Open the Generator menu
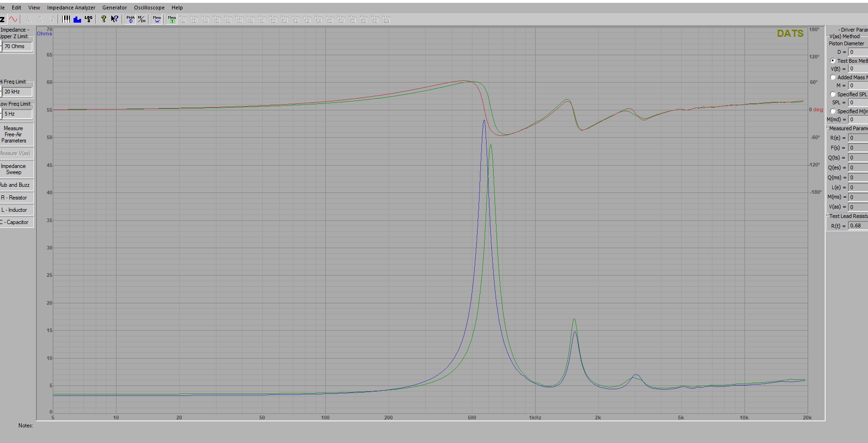This screenshot has height=443, width=868. [115, 8]
